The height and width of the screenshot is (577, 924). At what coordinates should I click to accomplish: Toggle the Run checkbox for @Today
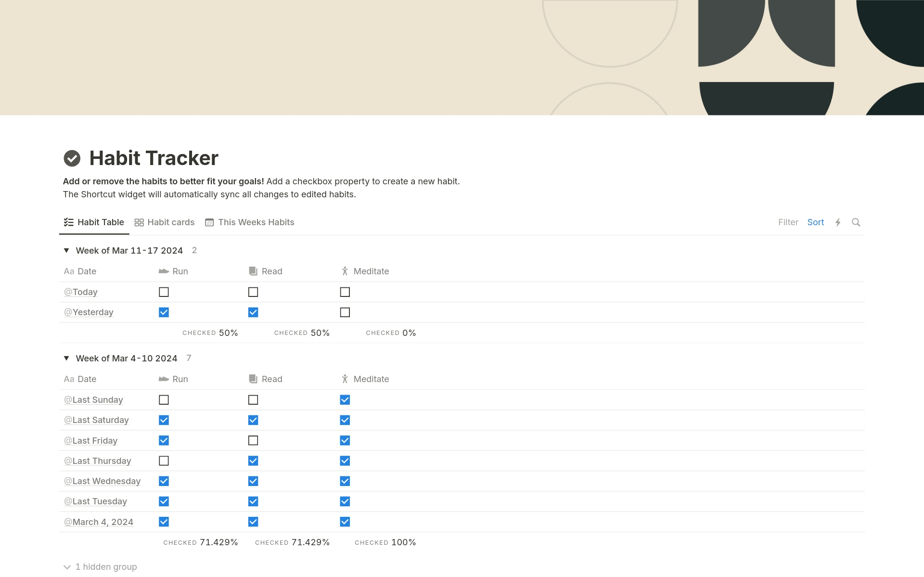coord(164,292)
